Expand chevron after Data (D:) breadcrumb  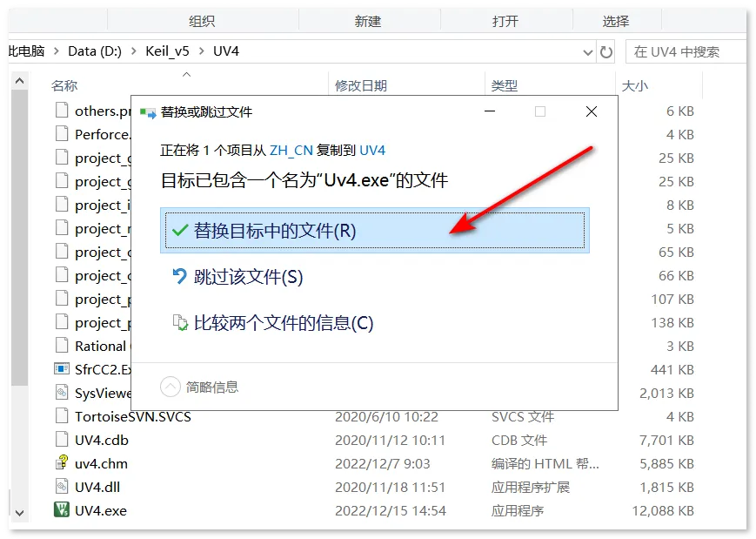pos(134,51)
